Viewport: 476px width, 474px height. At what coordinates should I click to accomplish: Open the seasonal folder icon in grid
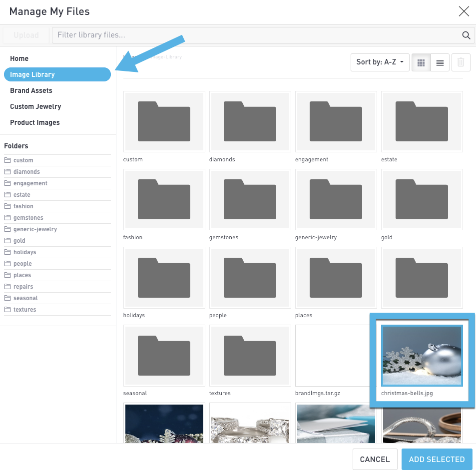(164, 355)
